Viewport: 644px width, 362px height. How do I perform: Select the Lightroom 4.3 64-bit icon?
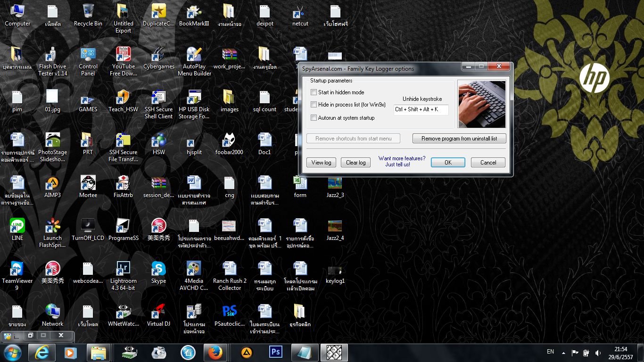pyautogui.click(x=124, y=276)
